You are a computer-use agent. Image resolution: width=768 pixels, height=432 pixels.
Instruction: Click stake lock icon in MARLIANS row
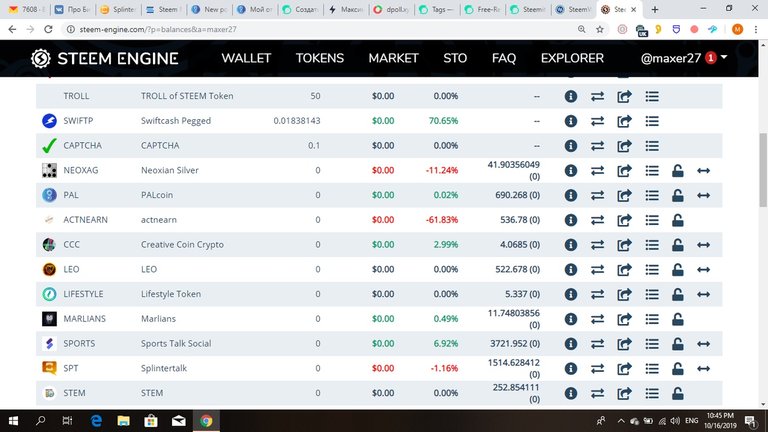[x=677, y=319]
